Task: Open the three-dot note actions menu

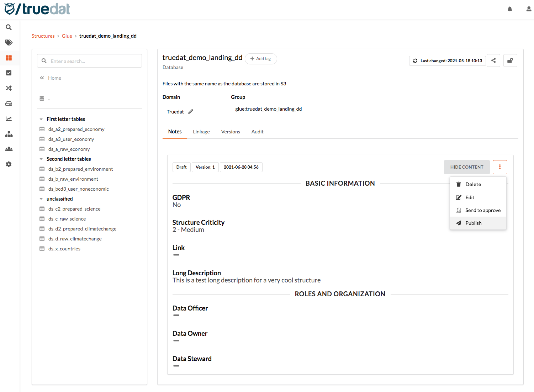Action: pos(499,167)
